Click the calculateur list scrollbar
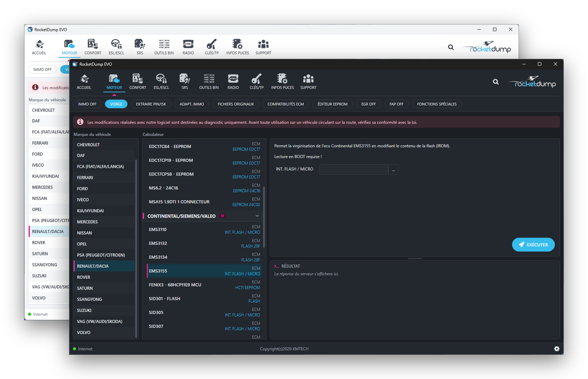Screen dimensions: 588x379 [x=264, y=217]
